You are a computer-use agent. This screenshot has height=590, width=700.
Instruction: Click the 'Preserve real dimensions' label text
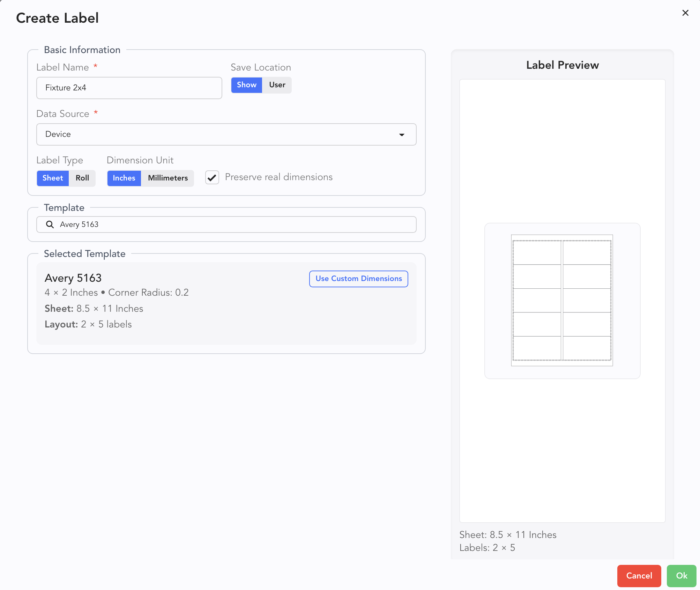pyautogui.click(x=279, y=177)
